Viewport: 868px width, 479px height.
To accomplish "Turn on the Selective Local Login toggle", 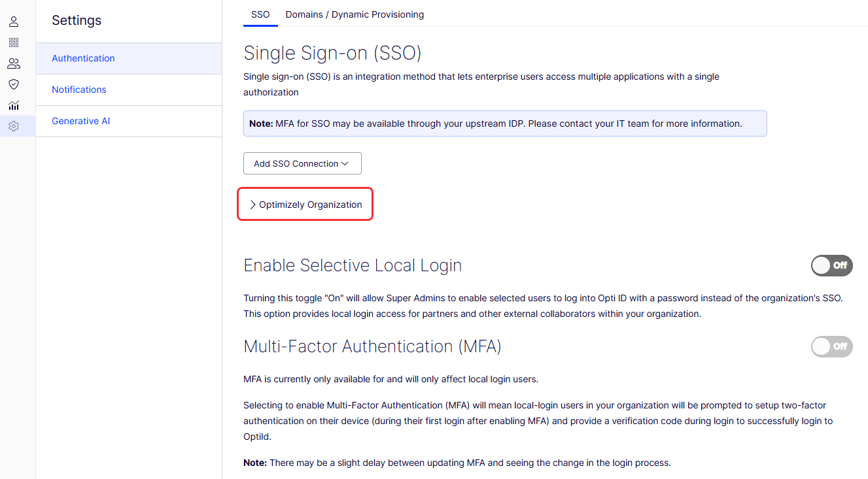I will pyautogui.click(x=831, y=265).
